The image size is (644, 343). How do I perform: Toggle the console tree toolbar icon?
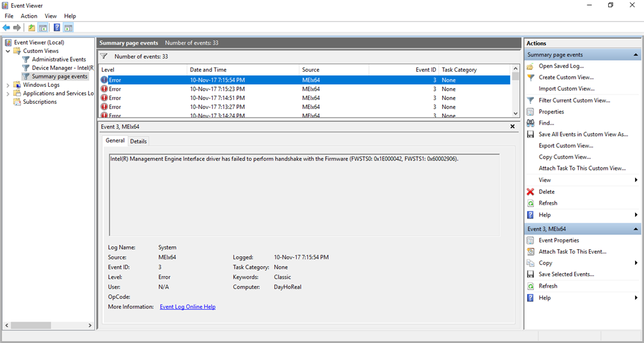[x=43, y=28]
